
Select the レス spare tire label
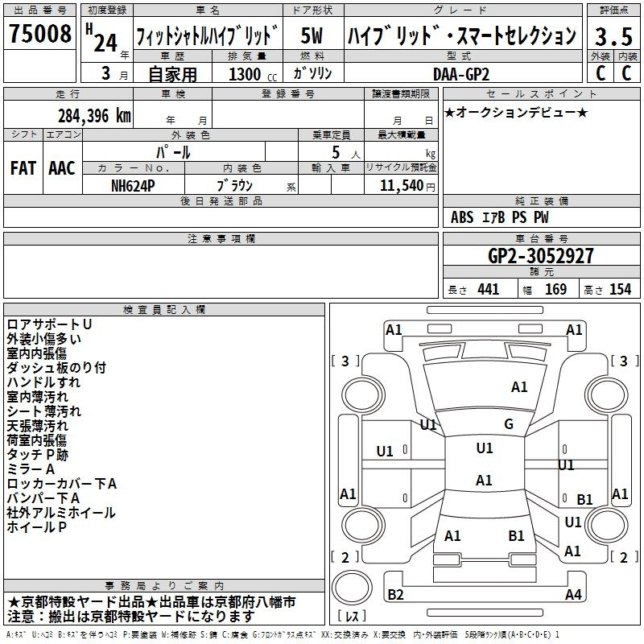click(352, 616)
